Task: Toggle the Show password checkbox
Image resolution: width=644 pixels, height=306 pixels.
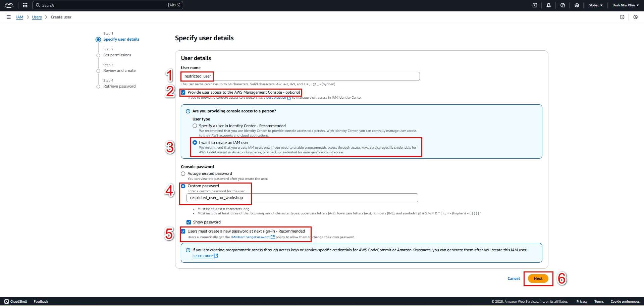Action: tap(189, 222)
